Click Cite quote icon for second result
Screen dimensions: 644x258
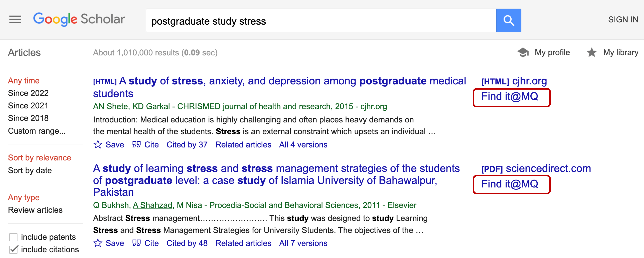click(x=137, y=243)
